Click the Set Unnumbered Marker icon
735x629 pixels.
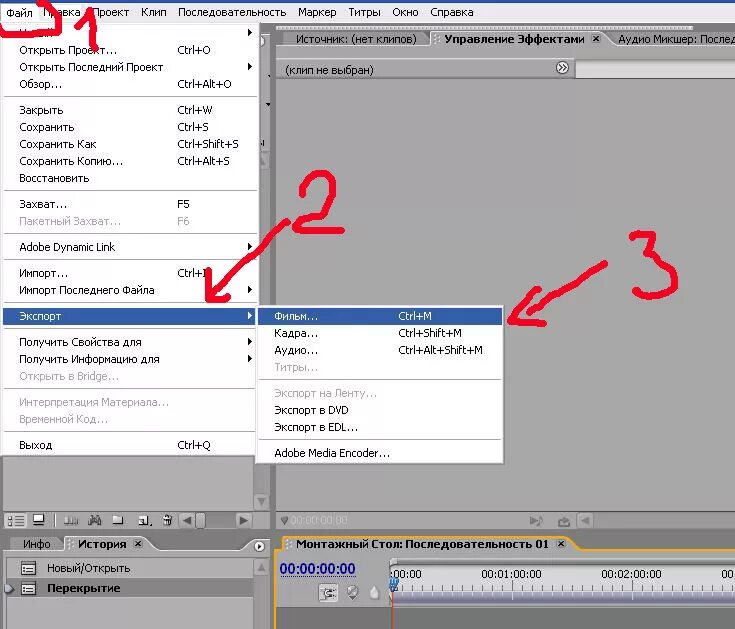pyautogui.click(x=374, y=593)
